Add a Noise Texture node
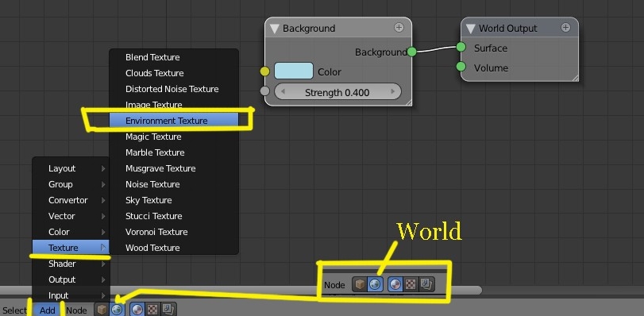644x316 pixels. pos(174,184)
